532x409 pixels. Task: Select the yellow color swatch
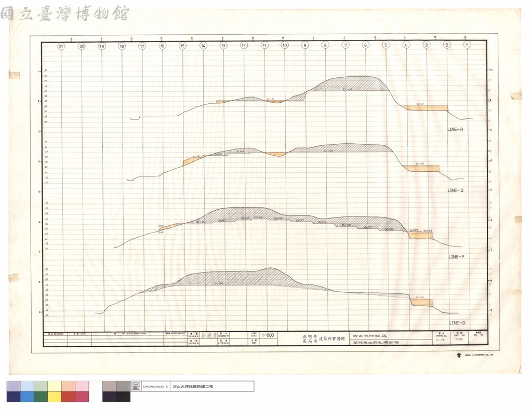pos(54,397)
